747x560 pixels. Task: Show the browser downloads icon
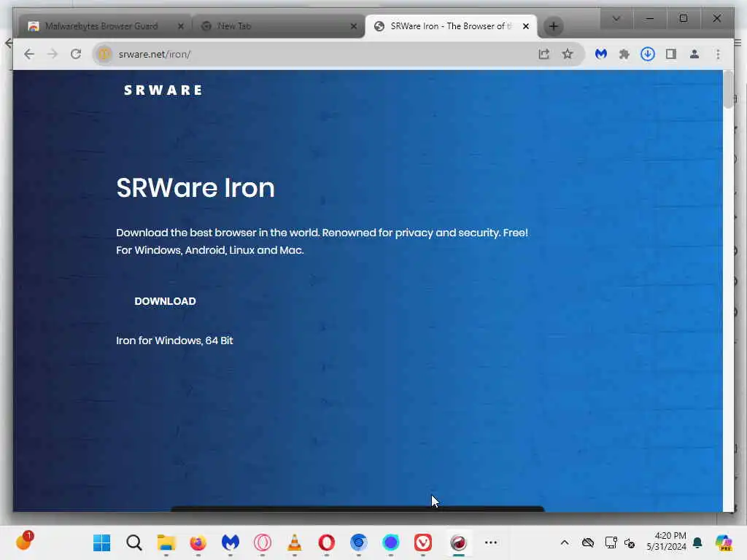coord(648,54)
